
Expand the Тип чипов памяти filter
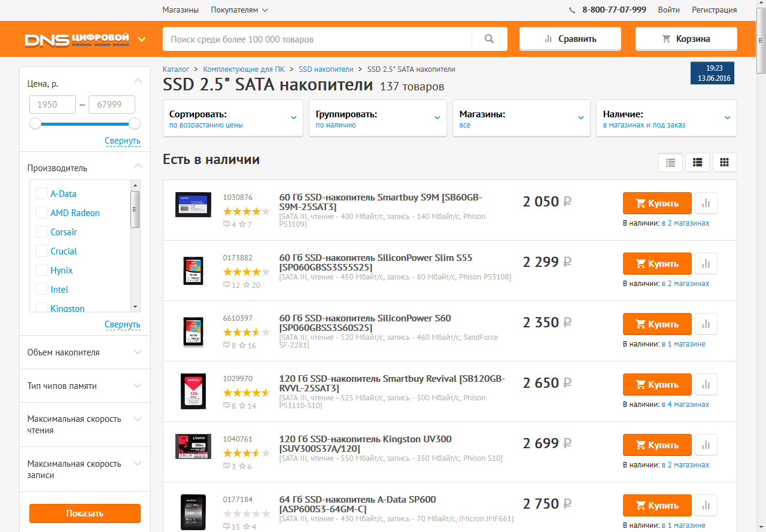click(85, 385)
